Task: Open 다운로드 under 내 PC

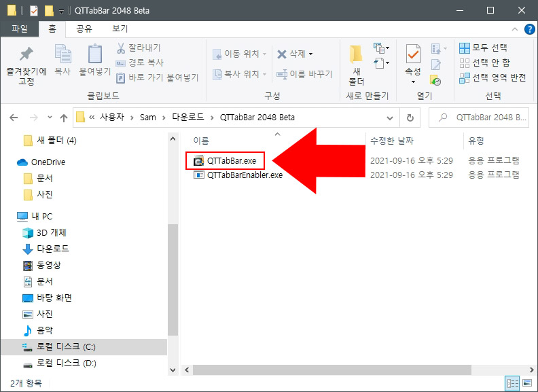Action: pos(46,249)
